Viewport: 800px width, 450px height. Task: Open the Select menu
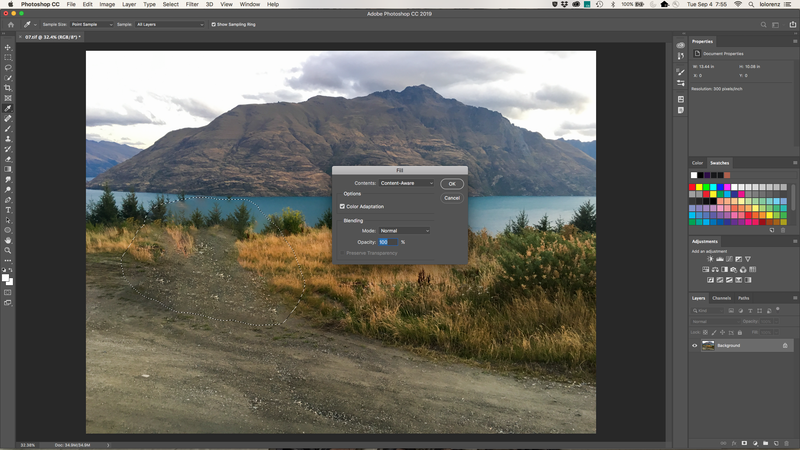(170, 4)
